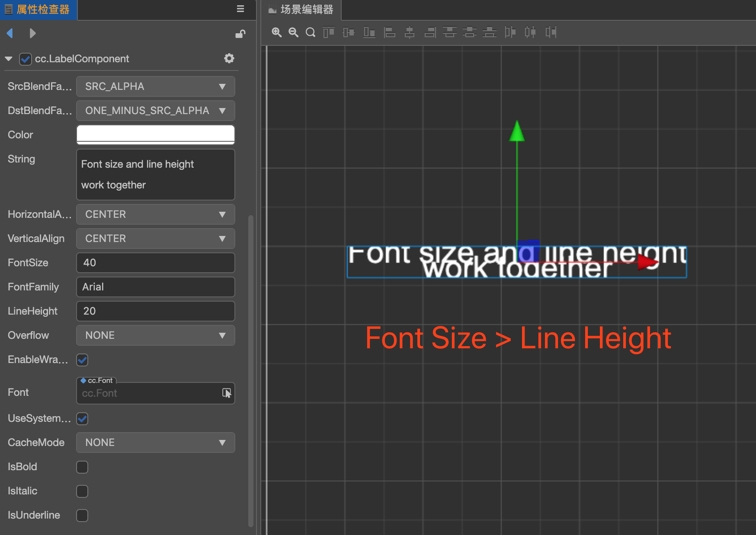Enable the IsBold checkbox
The height and width of the screenshot is (535, 756).
pos(82,467)
